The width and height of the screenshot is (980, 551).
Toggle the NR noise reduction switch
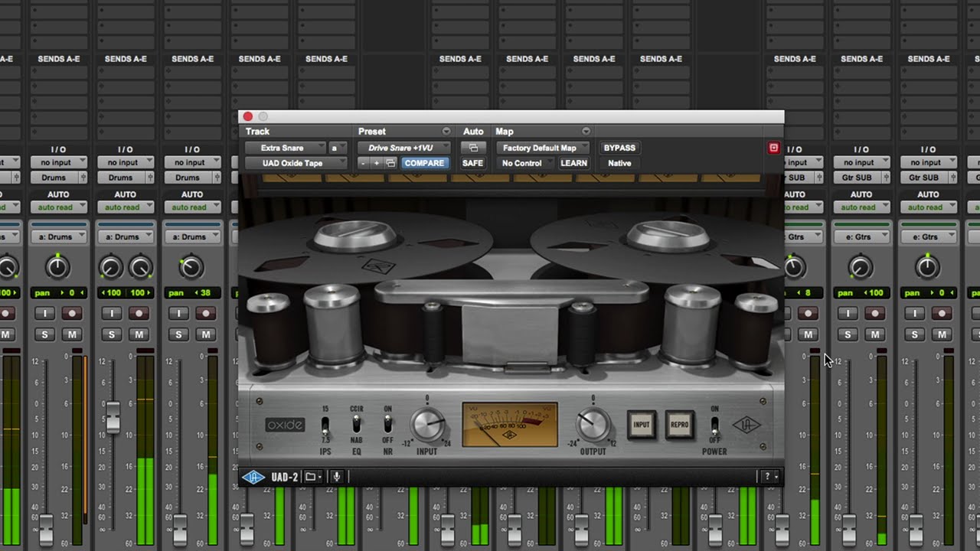pyautogui.click(x=387, y=425)
